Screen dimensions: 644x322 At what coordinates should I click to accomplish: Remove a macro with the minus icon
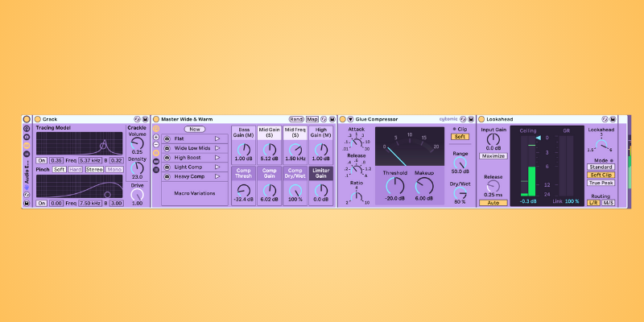point(156,145)
